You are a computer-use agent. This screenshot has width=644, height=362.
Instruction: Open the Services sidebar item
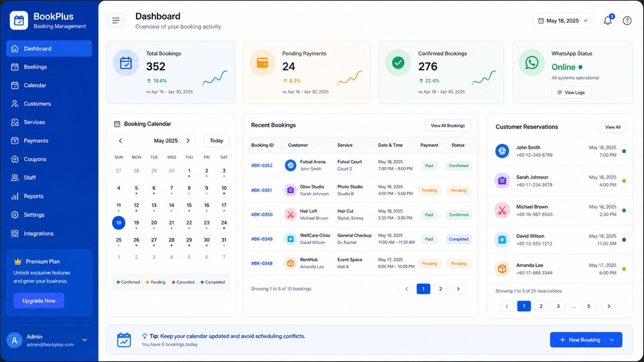pyautogui.click(x=49, y=122)
